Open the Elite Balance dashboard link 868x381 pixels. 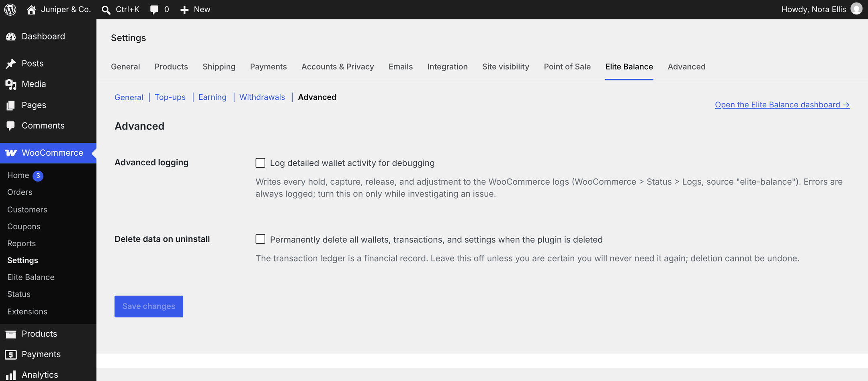click(782, 105)
